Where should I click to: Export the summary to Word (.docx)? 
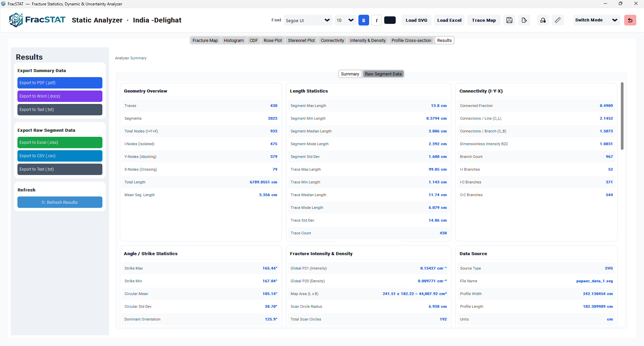60,96
